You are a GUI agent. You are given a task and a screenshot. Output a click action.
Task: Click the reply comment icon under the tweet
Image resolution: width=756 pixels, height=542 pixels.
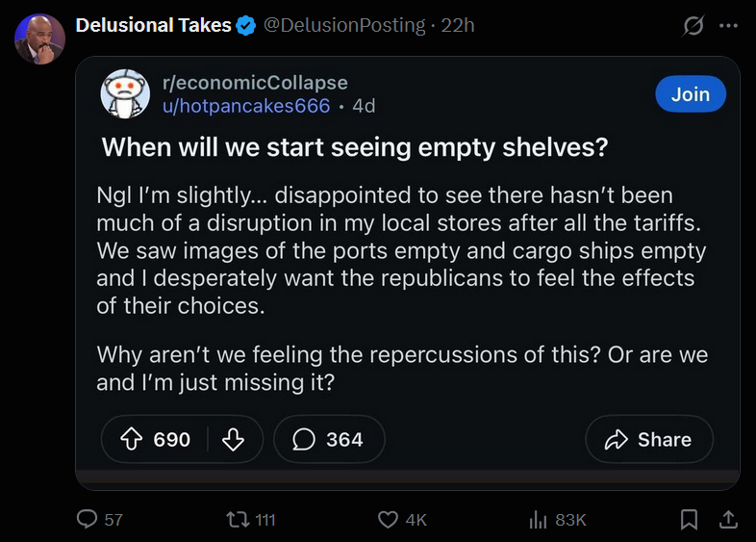click(x=88, y=519)
